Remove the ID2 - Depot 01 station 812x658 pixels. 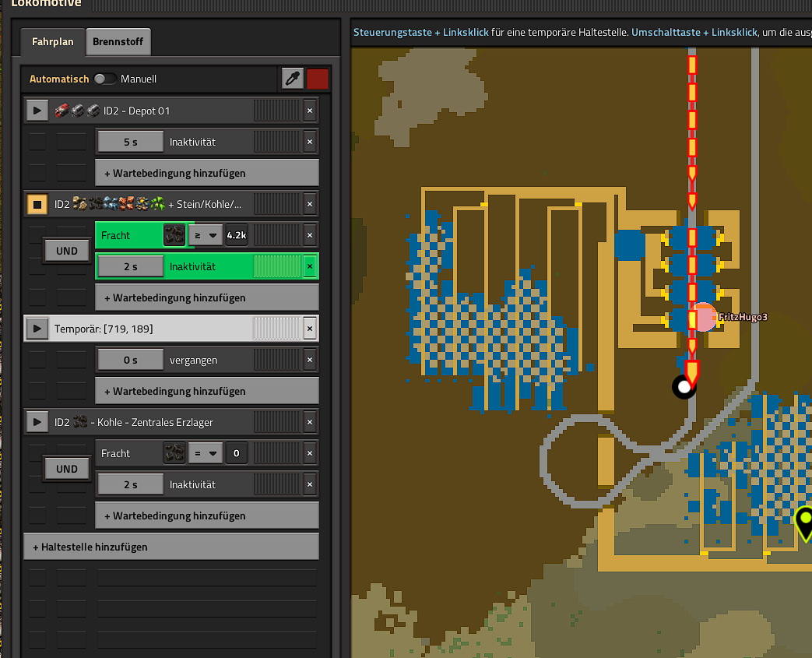[310, 111]
